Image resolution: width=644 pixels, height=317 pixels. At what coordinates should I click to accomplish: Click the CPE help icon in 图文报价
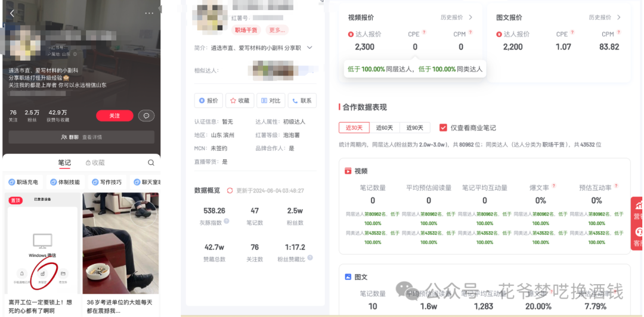[572, 32]
